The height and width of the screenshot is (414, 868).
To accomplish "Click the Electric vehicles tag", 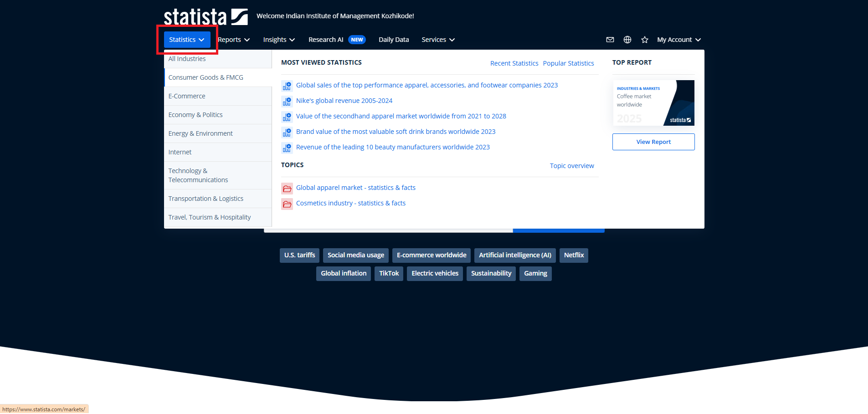I will pyautogui.click(x=435, y=273).
